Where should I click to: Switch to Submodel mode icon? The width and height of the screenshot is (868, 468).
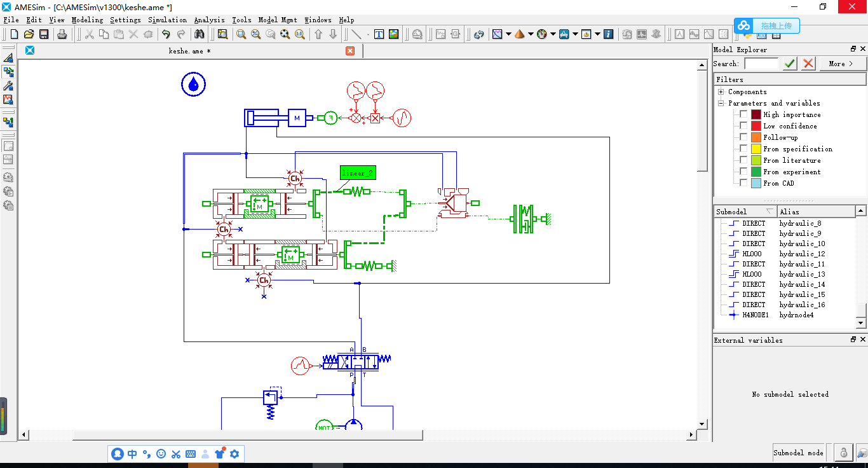[x=8, y=72]
